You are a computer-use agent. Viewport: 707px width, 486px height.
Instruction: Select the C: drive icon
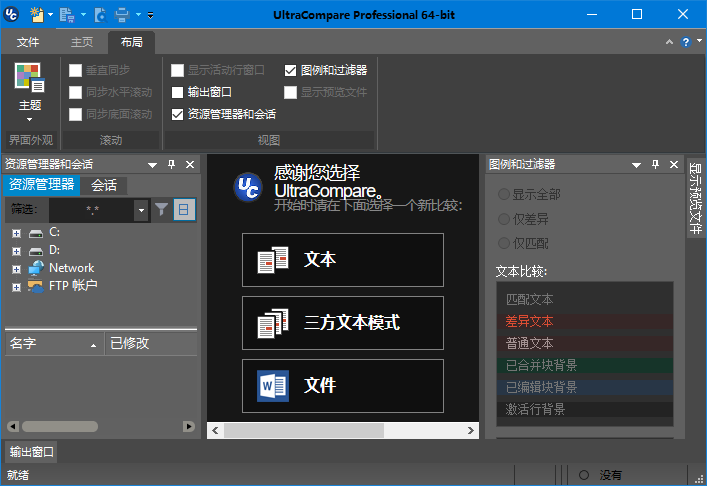tap(36, 233)
